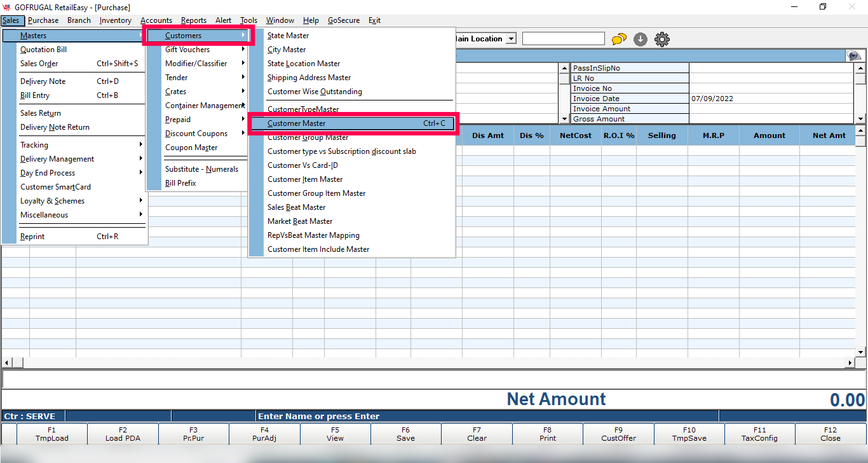Click the GOFRUGAL RetailEasy title bar logo

coord(7,7)
